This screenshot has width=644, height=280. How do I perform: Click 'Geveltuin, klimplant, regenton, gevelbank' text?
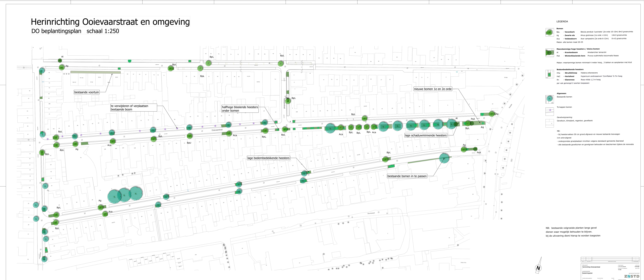[x=575, y=121]
